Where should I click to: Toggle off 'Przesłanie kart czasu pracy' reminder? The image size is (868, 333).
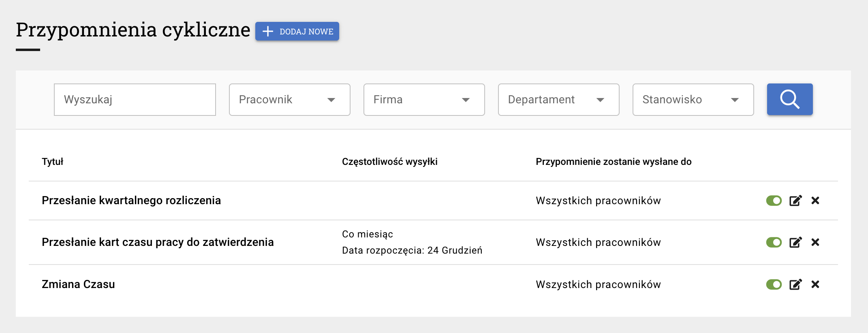tap(774, 242)
